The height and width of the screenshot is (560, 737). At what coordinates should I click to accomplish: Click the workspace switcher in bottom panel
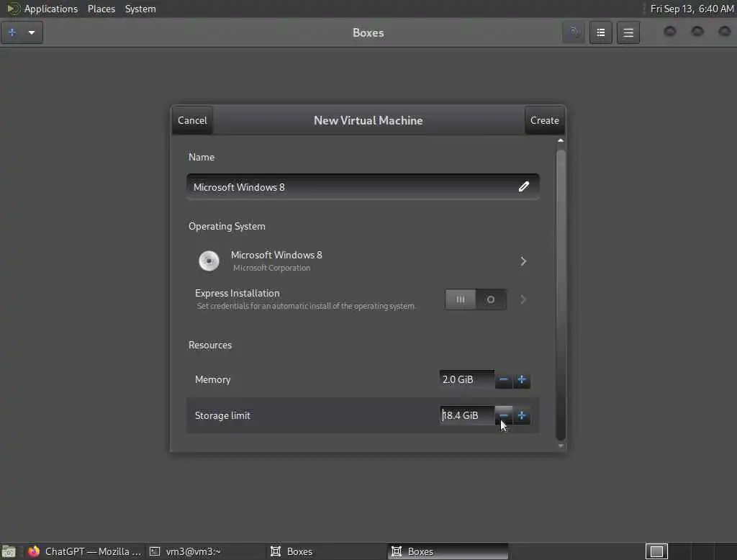[x=656, y=551]
